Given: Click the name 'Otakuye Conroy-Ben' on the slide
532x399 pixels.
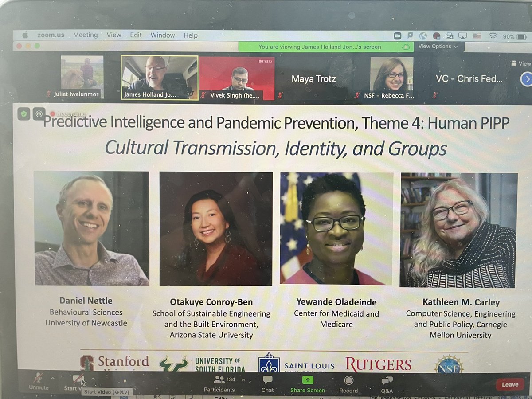Looking at the screenshot, I should 211,302.
